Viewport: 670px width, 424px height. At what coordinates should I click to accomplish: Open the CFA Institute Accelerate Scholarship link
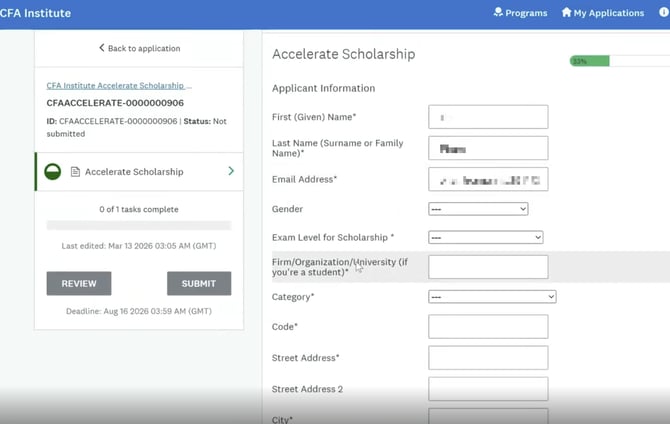click(x=119, y=86)
